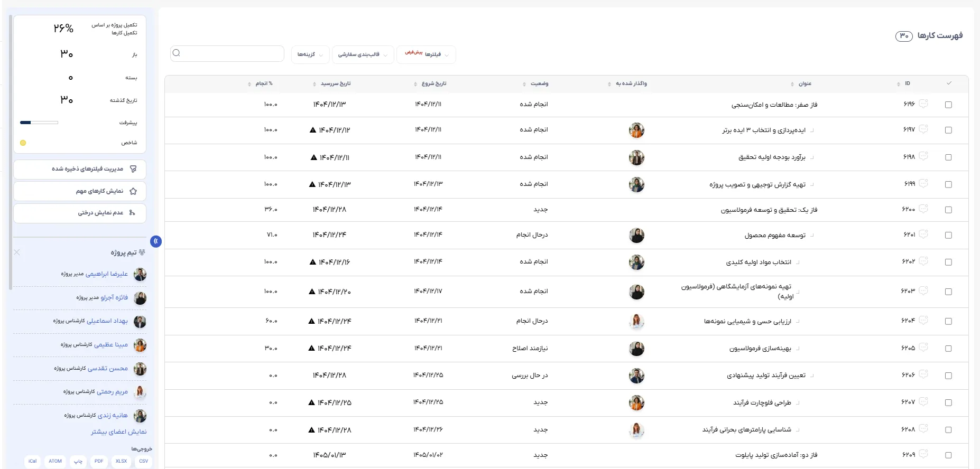
Task: Click the assignee avatar for task ۶۲۰۸
Action: pos(636,430)
